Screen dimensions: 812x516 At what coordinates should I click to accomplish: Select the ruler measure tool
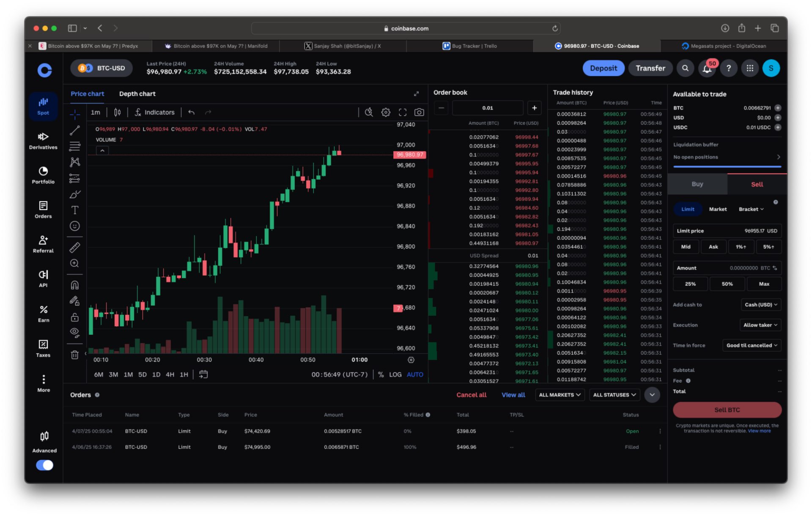[x=75, y=247]
